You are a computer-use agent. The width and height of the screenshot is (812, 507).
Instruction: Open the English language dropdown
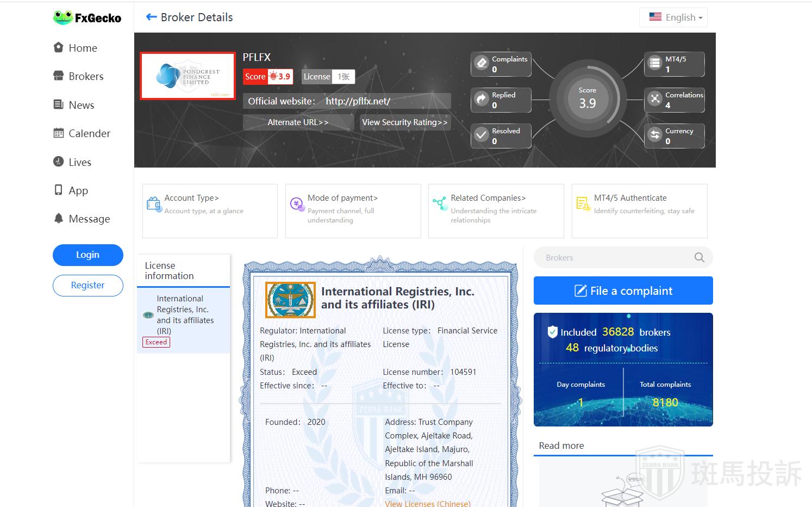[675, 17]
